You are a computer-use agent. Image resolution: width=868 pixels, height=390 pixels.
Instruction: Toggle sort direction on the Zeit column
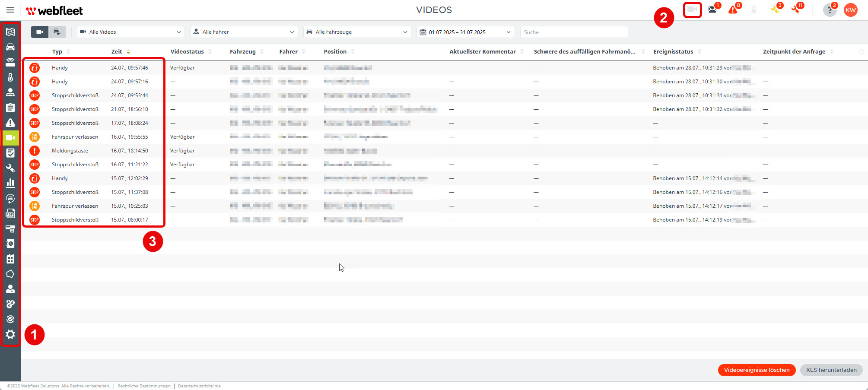[128, 51]
